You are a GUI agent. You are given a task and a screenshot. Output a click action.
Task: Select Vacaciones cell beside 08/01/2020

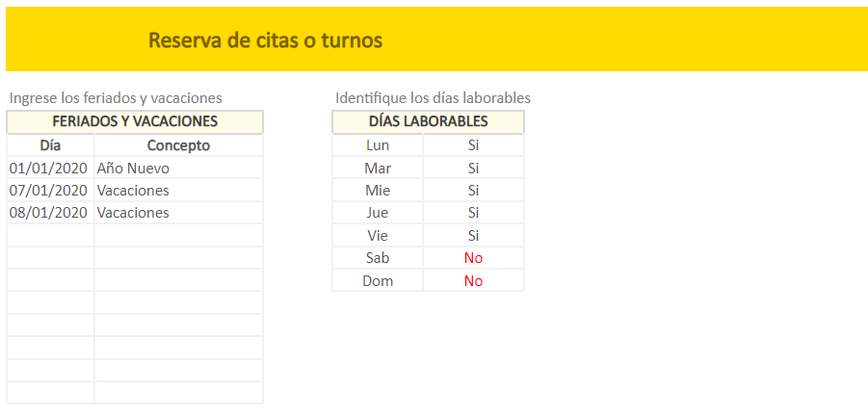179,213
